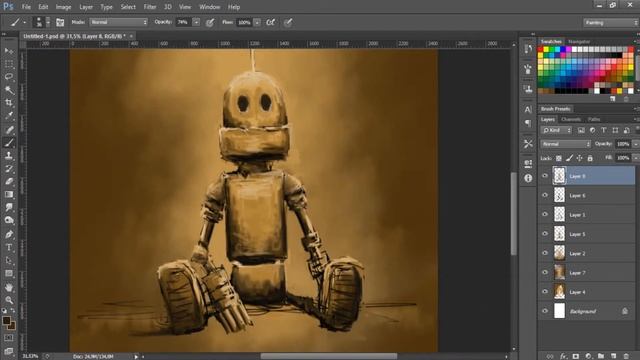The height and width of the screenshot is (360, 640).
Task: Open brush Mode dropdown in options bar
Action: (x=119, y=22)
